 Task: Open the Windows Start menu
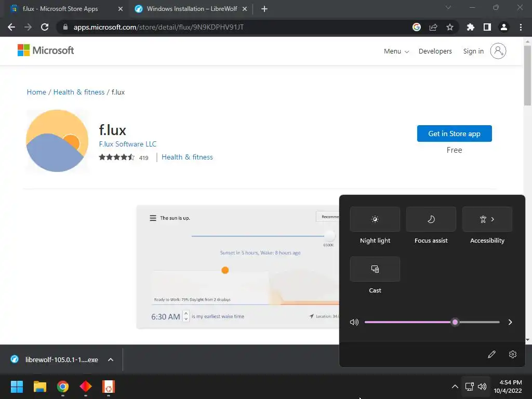pos(17,387)
